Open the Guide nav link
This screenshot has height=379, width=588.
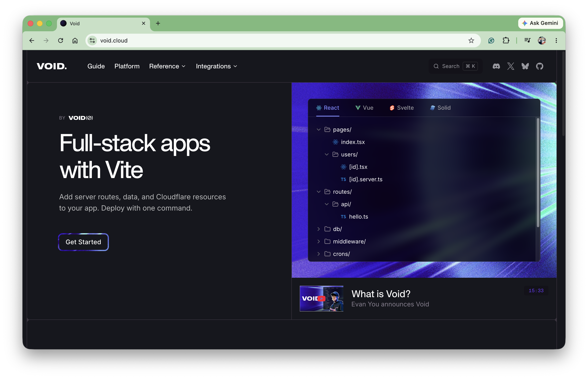point(96,66)
